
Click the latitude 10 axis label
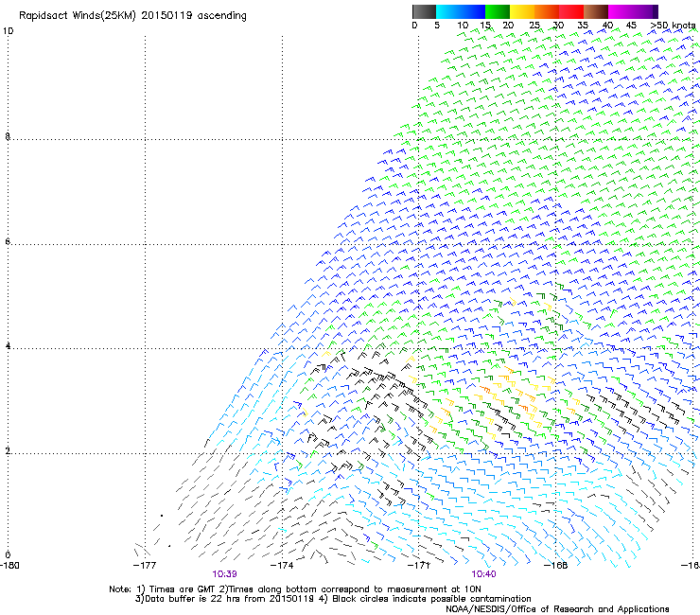(x=8, y=31)
